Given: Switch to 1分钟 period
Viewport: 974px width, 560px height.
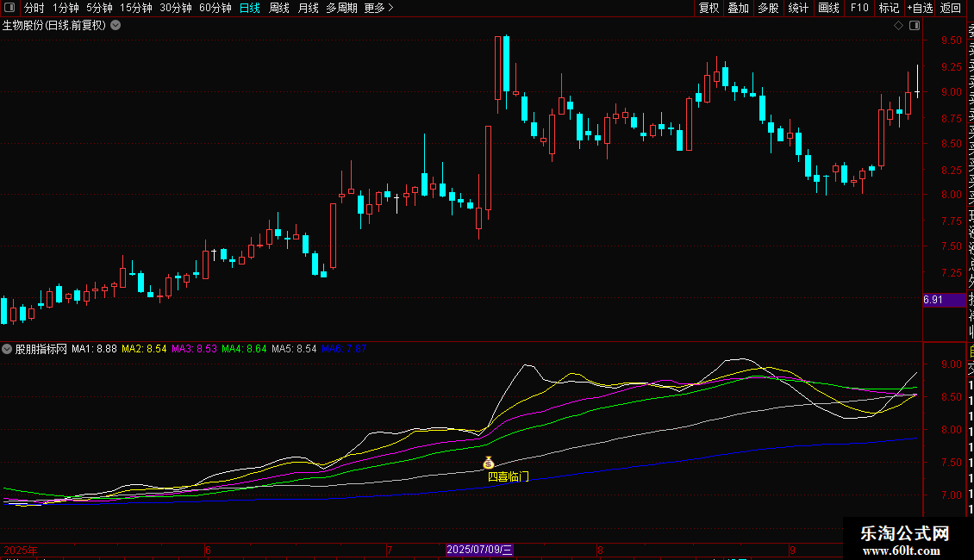Looking at the screenshot, I should [66, 8].
